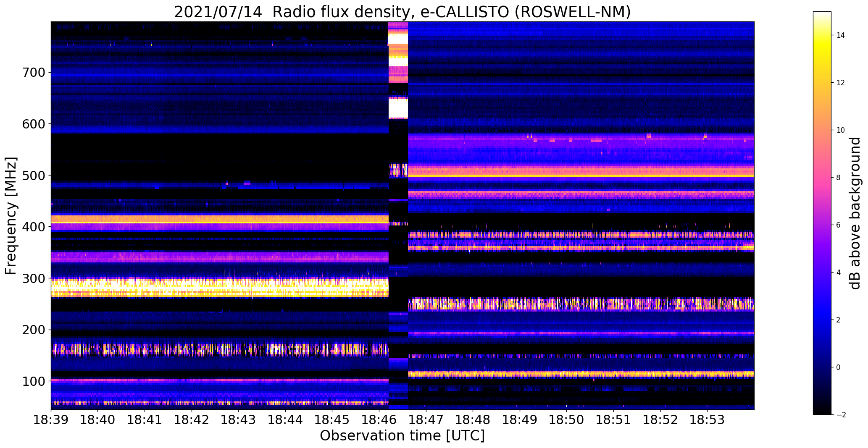
Task: Click the colorbar tick value 10
Action: click(x=841, y=130)
